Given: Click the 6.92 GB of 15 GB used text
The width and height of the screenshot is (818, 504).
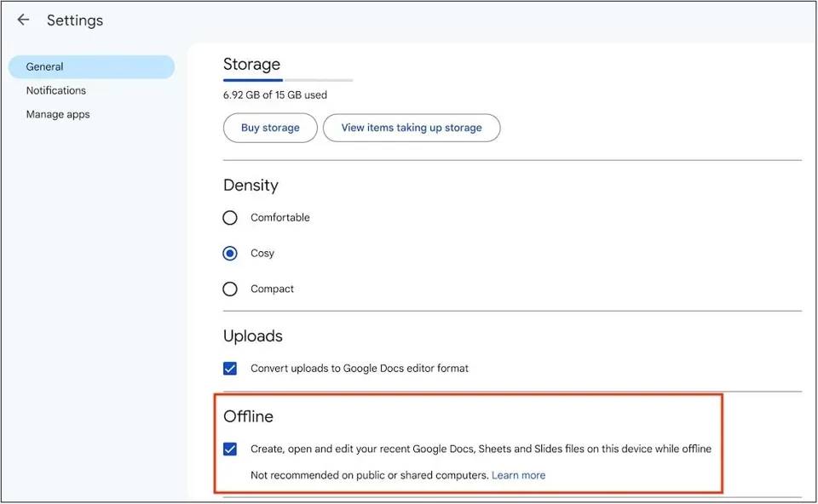Looking at the screenshot, I should tap(275, 95).
